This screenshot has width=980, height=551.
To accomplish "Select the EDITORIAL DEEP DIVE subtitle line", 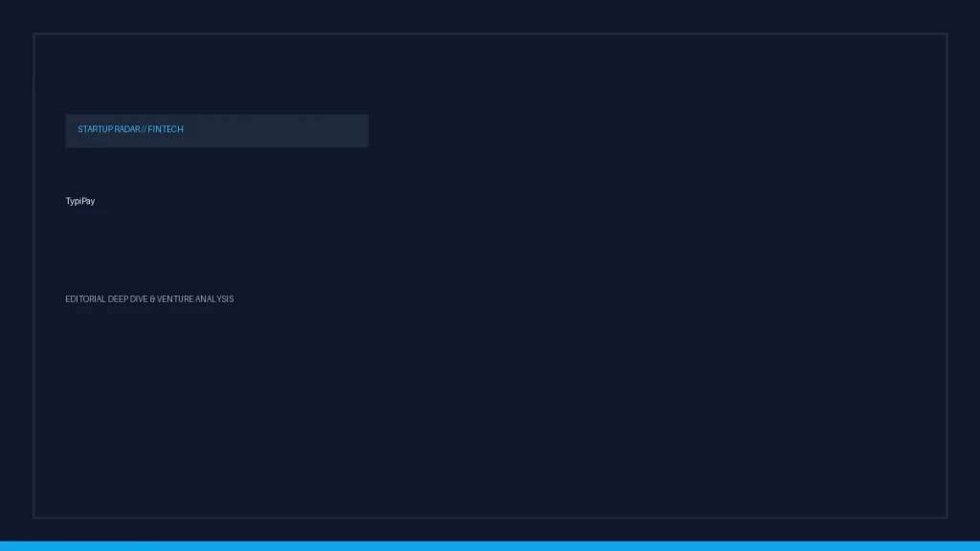I will (x=149, y=299).
